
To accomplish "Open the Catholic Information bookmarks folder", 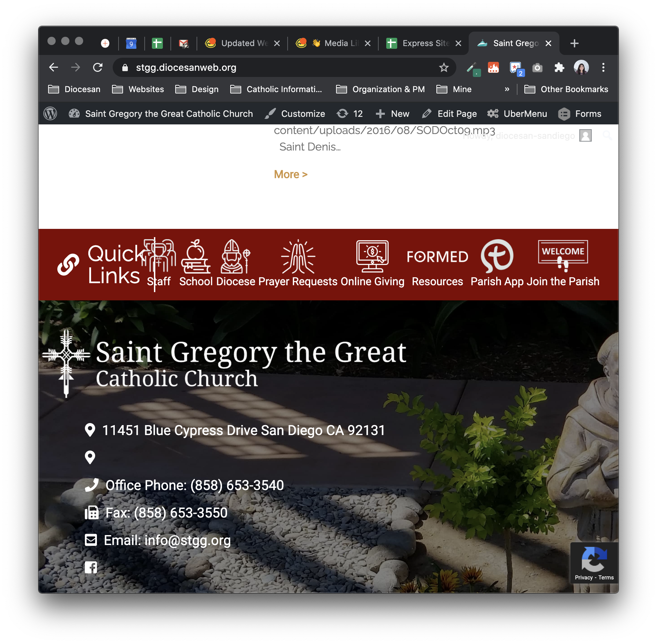I will coord(276,89).
